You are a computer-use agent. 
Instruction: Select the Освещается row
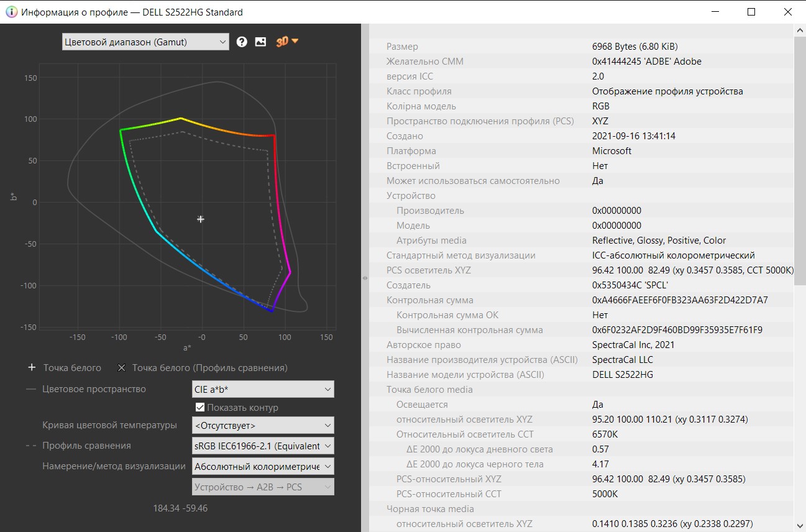582,405
